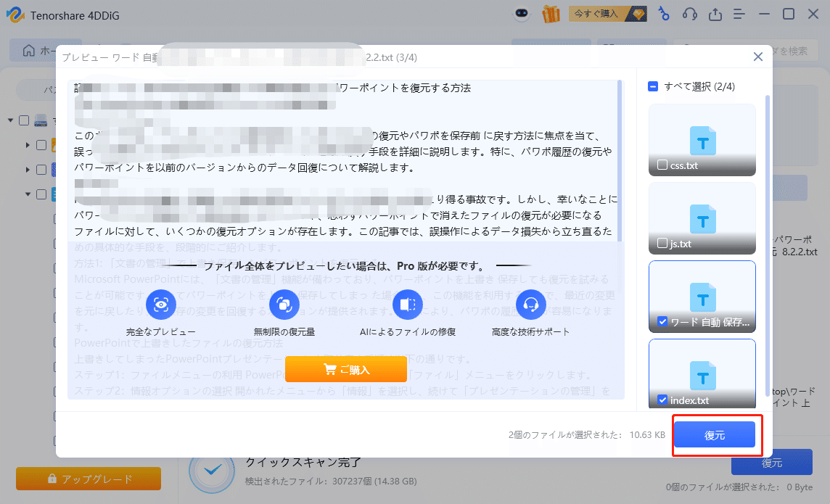The image size is (830, 504).
Task: Open the hamburger menu icon
Action: (x=739, y=15)
